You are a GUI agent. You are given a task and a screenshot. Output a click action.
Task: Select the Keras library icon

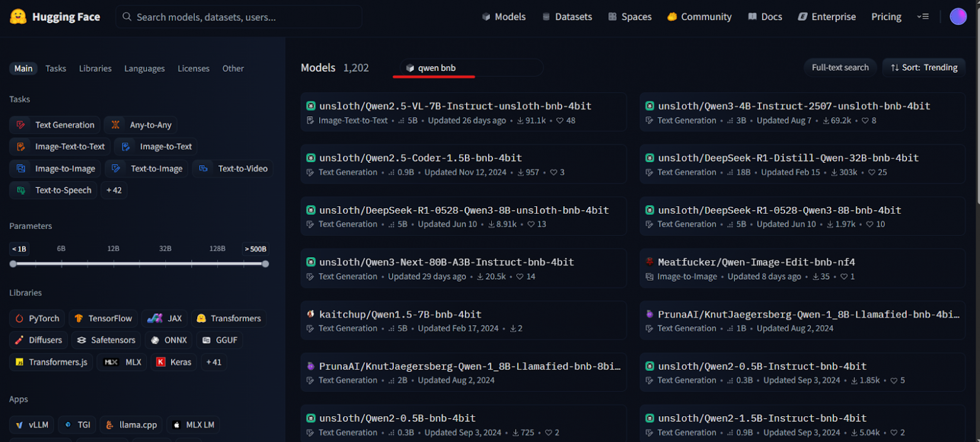pyautogui.click(x=162, y=362)
